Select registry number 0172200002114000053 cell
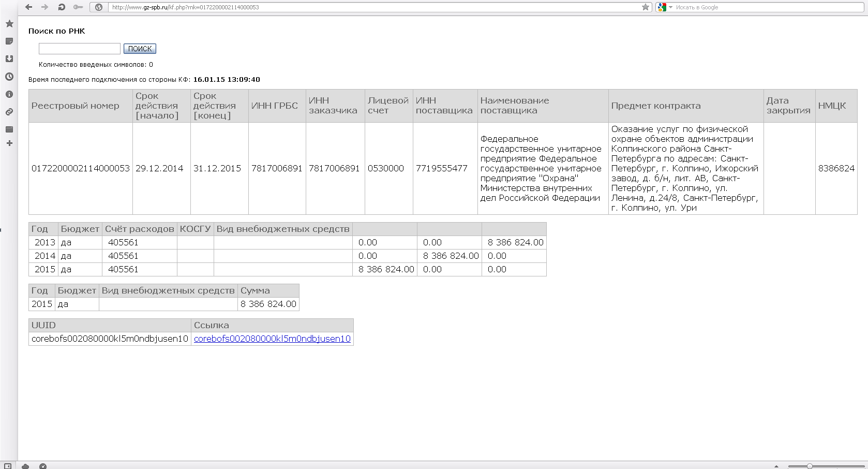Screen dimensions: 868x469 coord(81,168)
